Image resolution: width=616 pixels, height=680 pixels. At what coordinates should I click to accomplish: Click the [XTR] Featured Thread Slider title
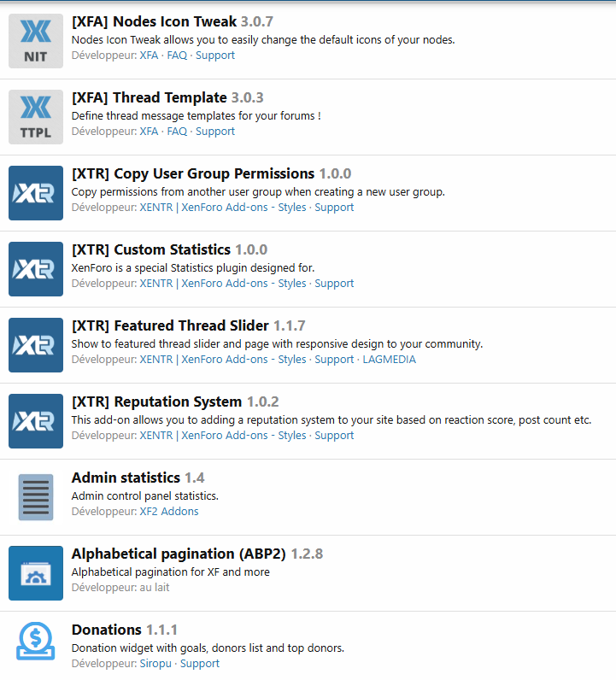[x=170, y=325]
